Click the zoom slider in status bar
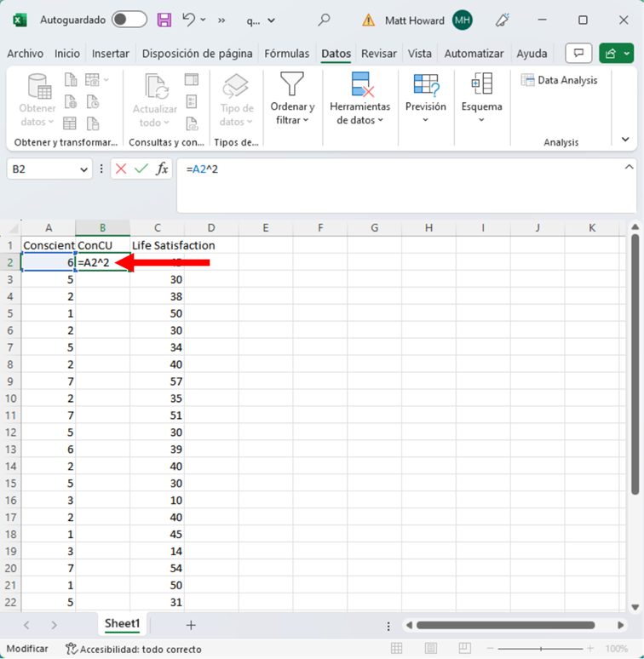This screenshot has height=659, width=644. 540,649
